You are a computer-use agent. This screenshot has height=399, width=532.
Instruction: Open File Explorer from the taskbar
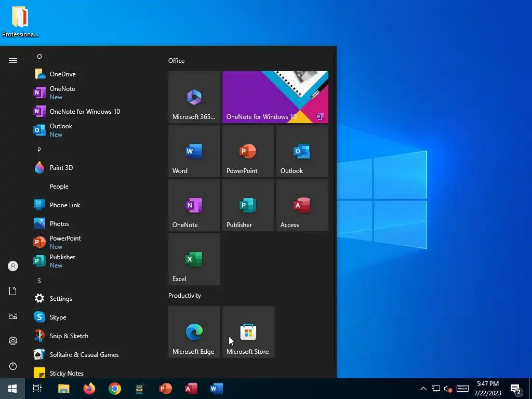click(x=63, y=389)
